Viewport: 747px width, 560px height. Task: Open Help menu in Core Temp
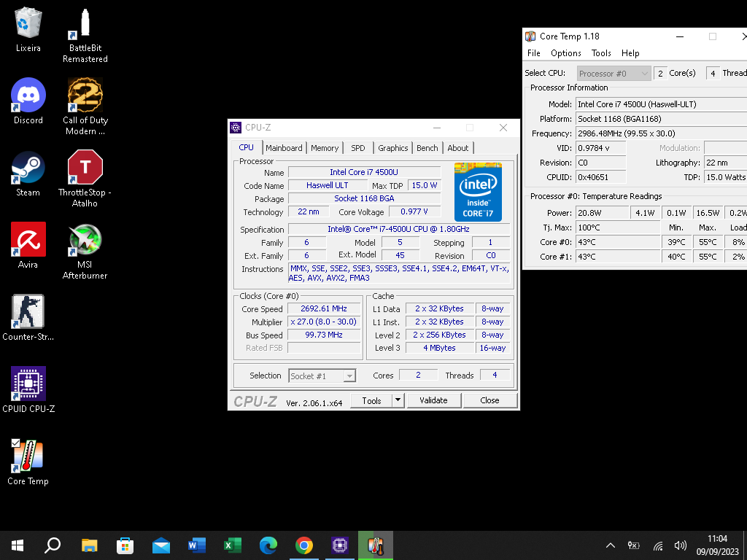point(630,52)
